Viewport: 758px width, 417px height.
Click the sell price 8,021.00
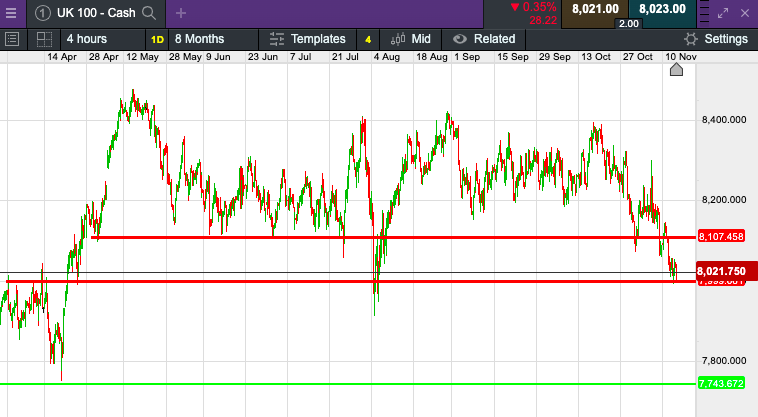pyautogui.click(x=595, y=9)
